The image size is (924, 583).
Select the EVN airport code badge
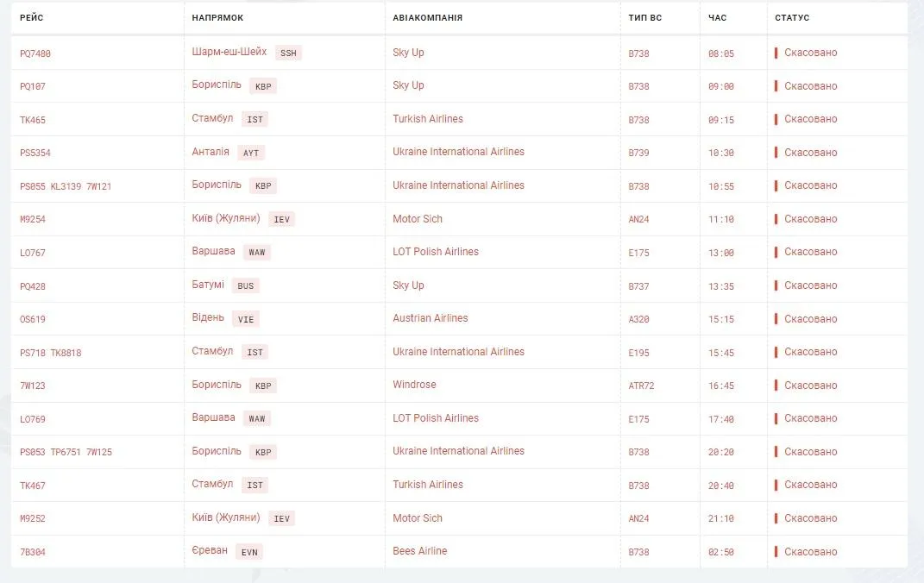pos(249,552)
